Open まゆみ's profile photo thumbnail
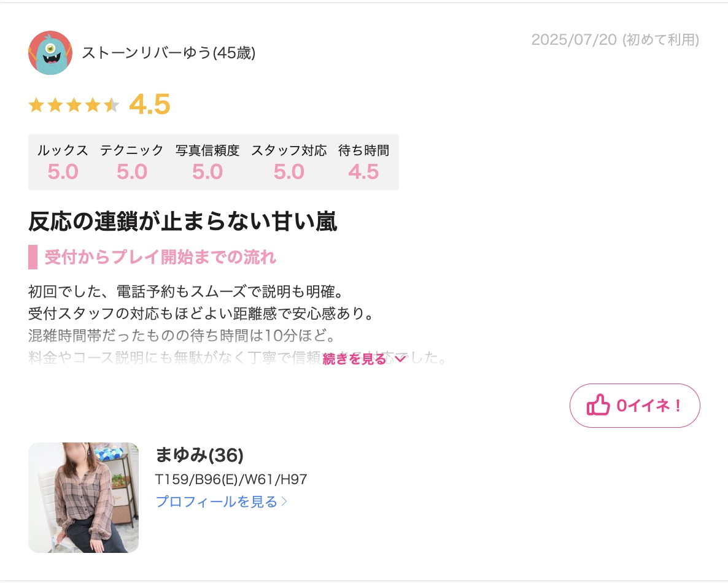Screen dimensions: 728x583 83,497
